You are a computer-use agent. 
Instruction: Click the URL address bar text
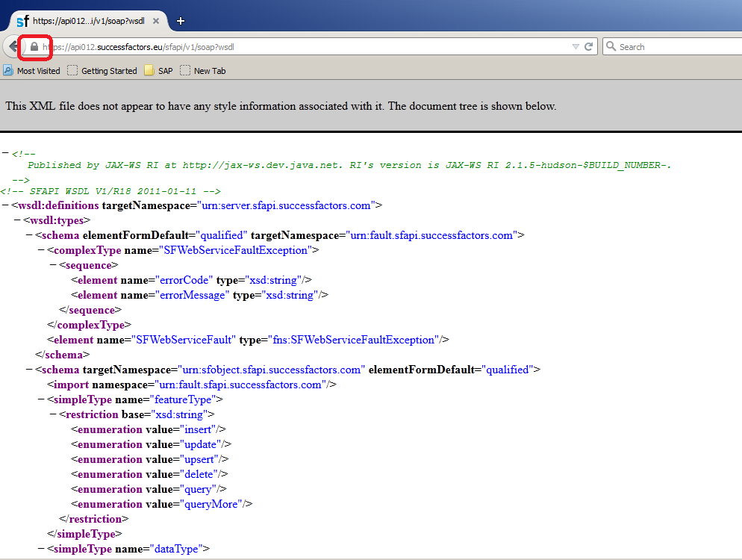coord(299,46)
